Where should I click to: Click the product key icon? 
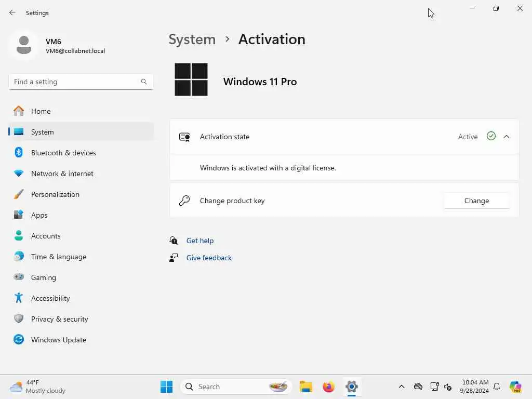[184, 201]
